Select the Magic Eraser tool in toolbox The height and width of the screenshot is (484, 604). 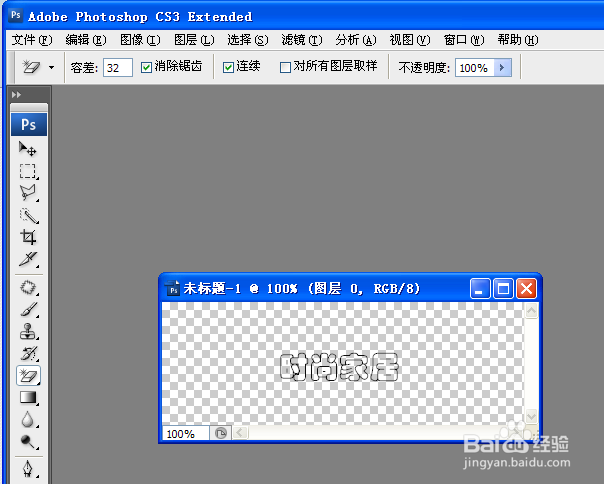coord(28,375)
